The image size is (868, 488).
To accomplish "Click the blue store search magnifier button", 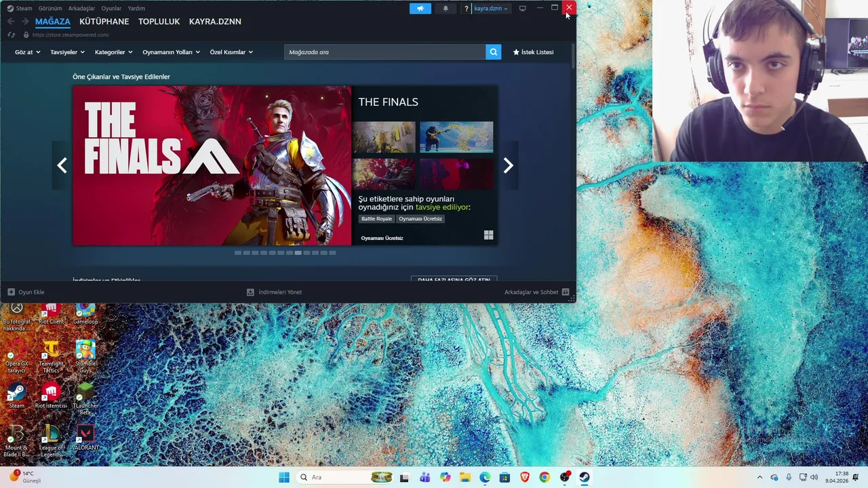I will pos(494,52).
